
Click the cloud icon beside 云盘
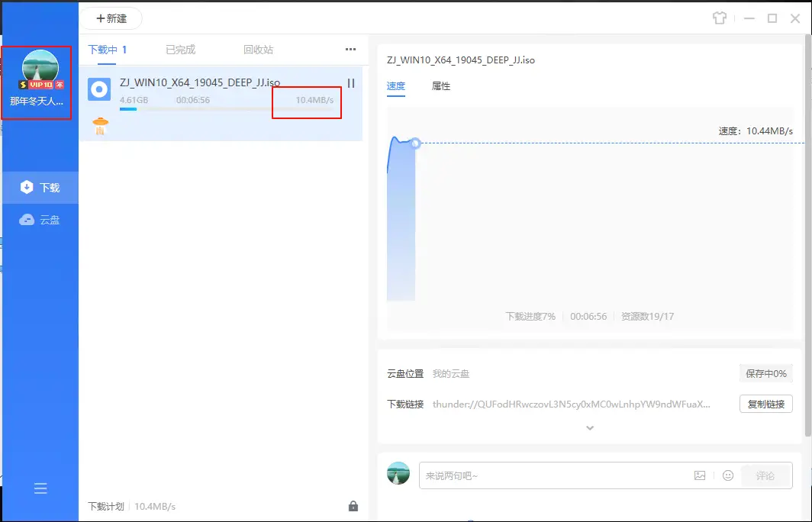coord(27,220)
